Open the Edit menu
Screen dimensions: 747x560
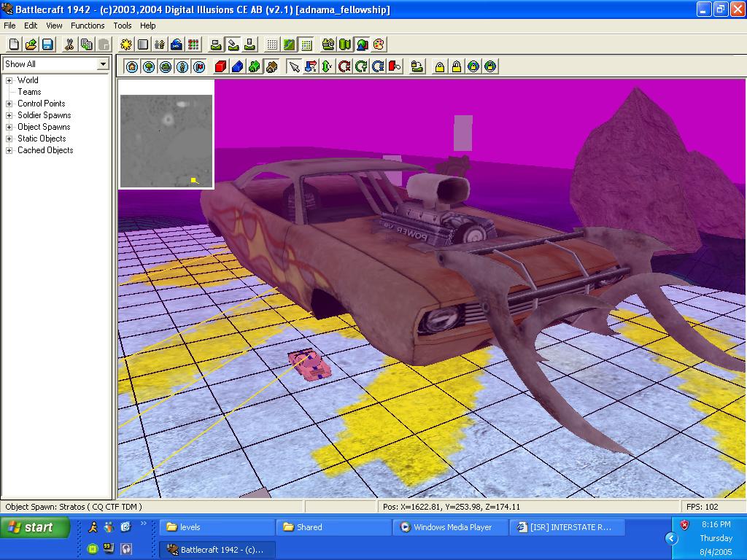[x=31, y=26]
